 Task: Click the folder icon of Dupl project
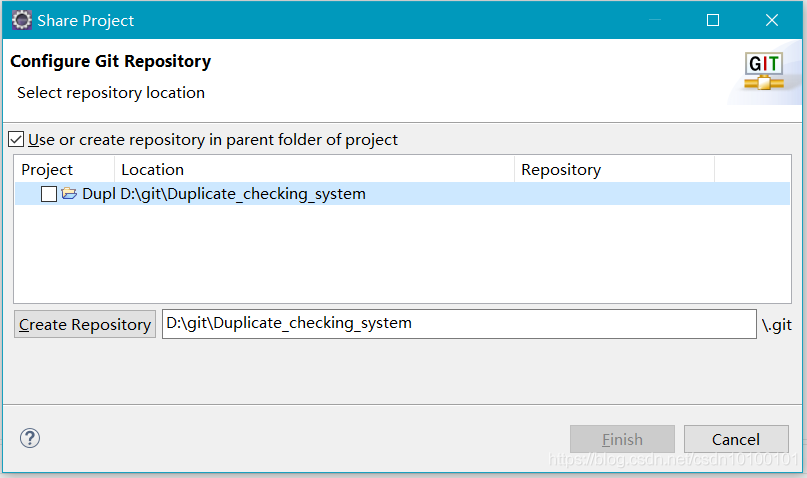point(69,193)
